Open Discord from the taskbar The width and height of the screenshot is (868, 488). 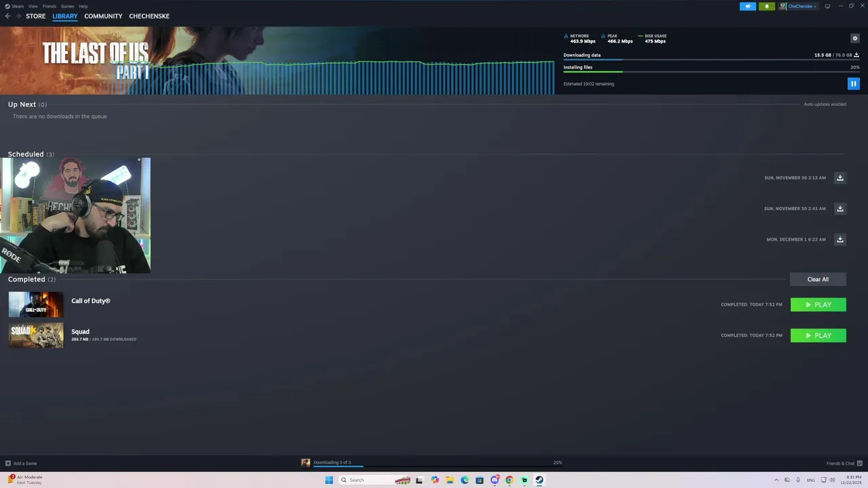coord(494,480)
